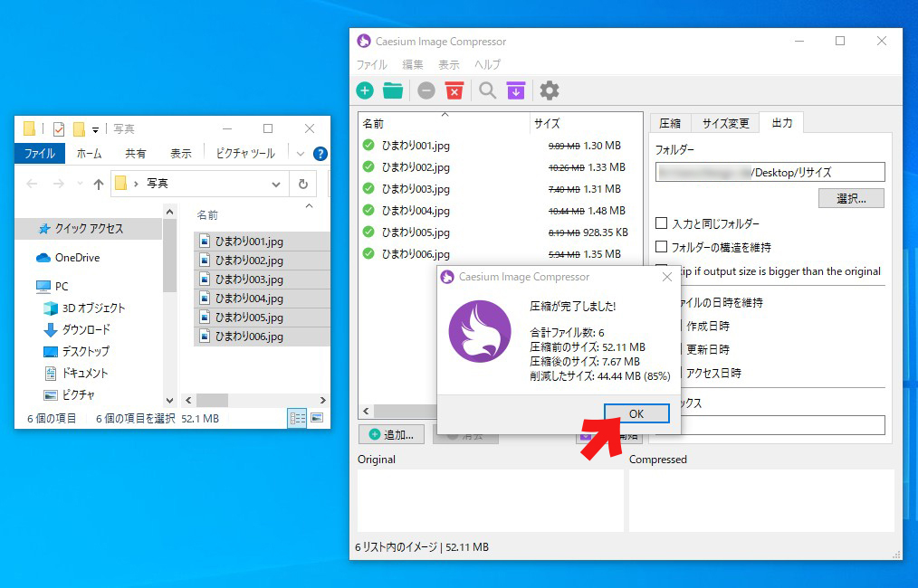The width and height of the screenshot is (918, 588).
Task: Open デスクトップ in Explorer sidebar
Action: click(77, 351)
